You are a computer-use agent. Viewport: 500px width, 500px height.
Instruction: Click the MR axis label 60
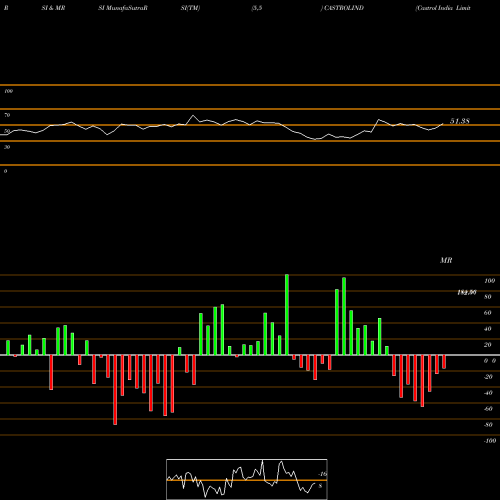tap(488, 313)
